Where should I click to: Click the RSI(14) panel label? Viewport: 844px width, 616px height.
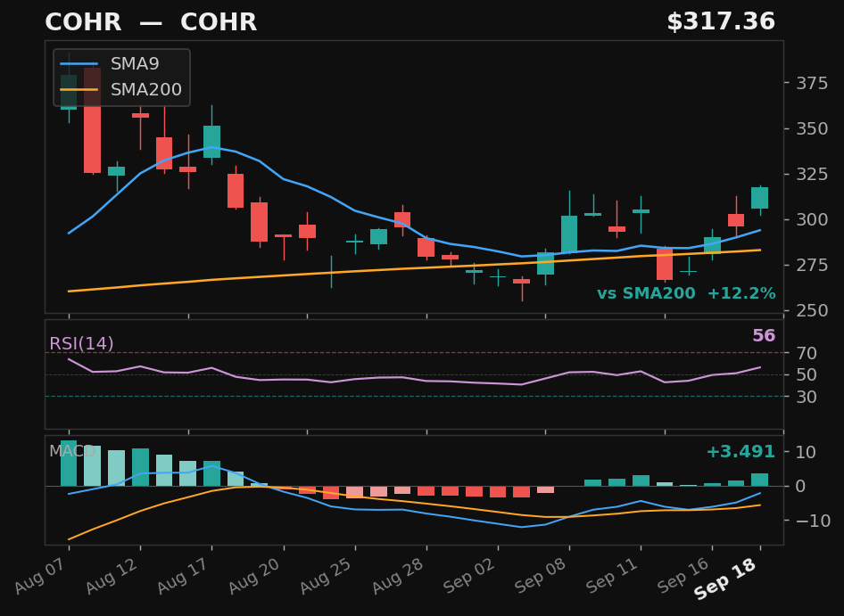(81, 344)
